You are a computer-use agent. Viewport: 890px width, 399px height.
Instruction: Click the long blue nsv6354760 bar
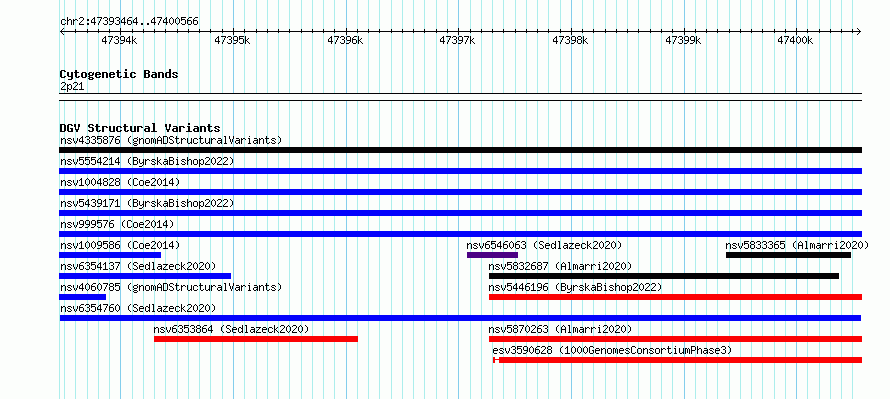tap(460, 318)
